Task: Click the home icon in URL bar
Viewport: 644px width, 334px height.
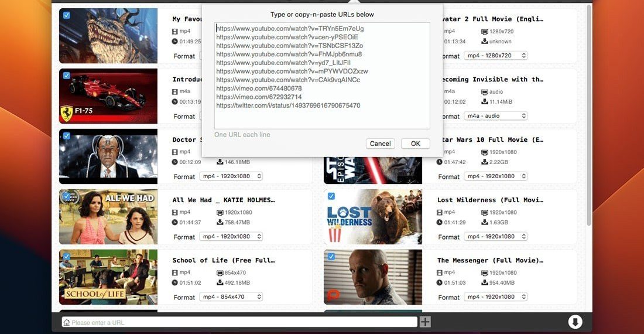Action: pos(66,322)
